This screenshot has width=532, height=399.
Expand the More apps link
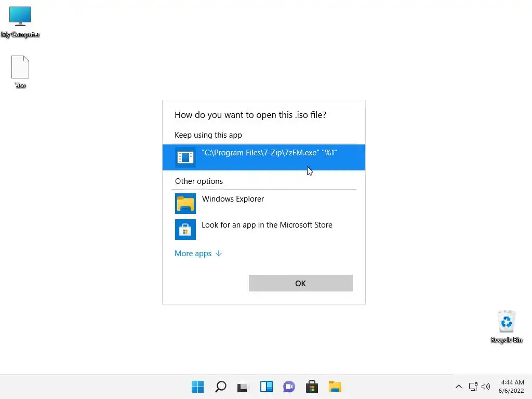198,254
